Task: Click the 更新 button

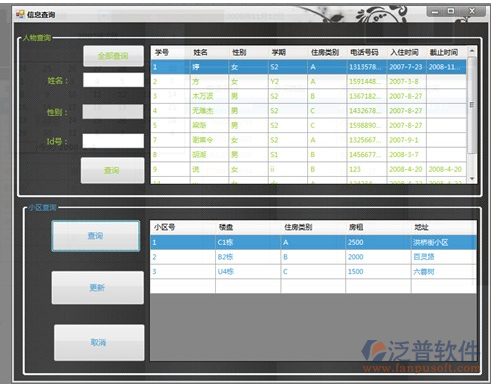Action: (x=98, y=287)
